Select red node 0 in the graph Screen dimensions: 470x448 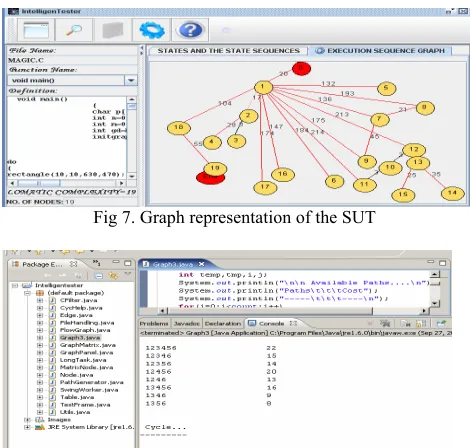coord(301,68)
